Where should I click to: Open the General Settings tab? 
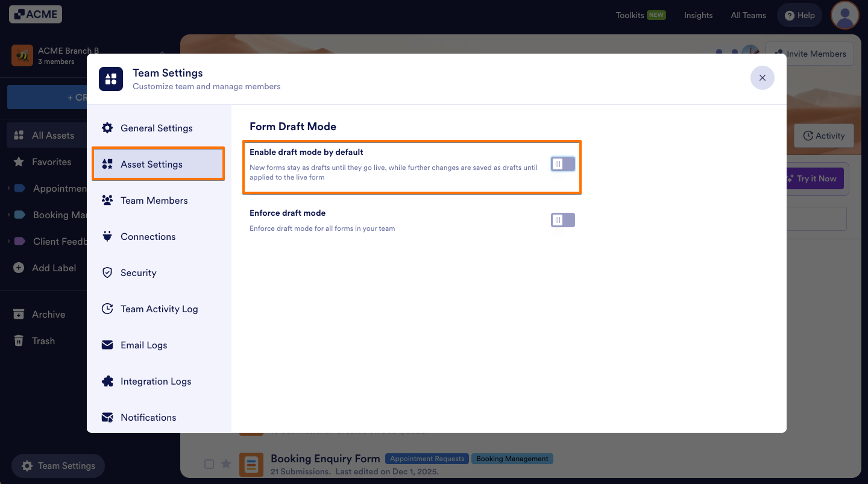point(159,128)
